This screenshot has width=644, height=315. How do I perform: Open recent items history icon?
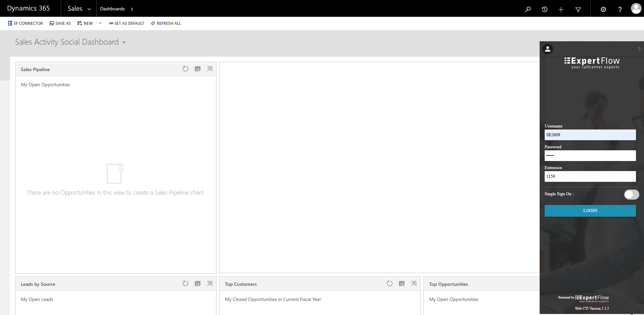pyautogui.click(x=544, y=9)
